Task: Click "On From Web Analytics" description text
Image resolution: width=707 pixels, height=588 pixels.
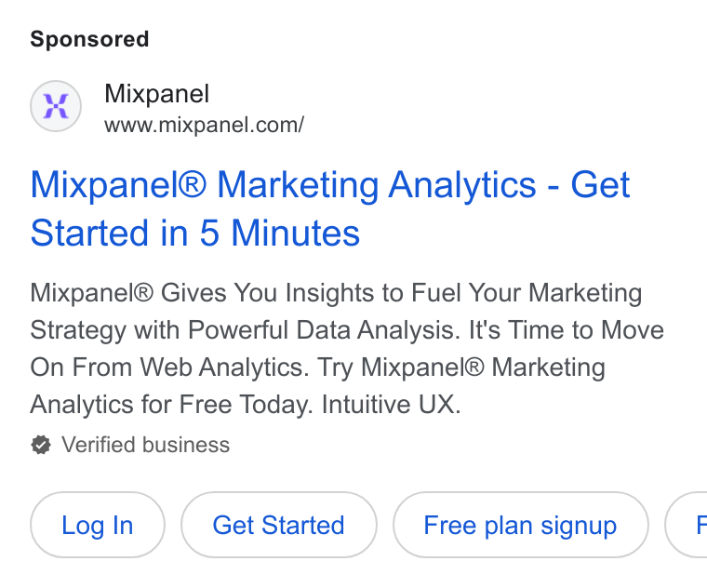Action: tap(169, 367)
